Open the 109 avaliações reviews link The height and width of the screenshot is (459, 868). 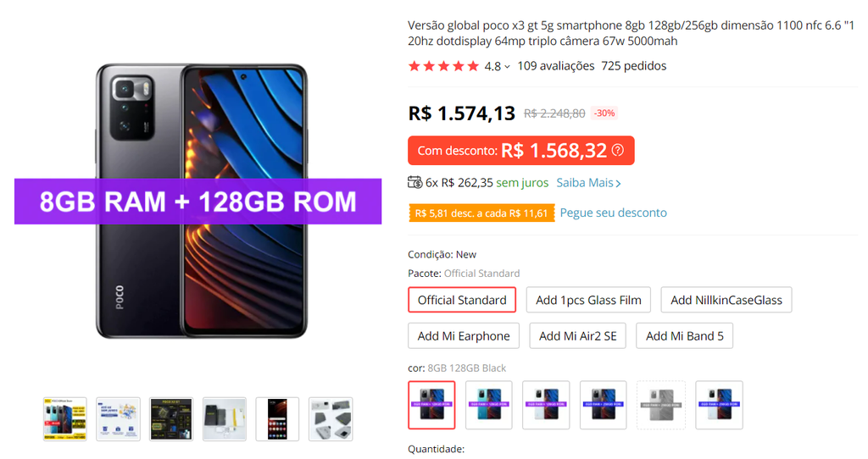(556, 66)
